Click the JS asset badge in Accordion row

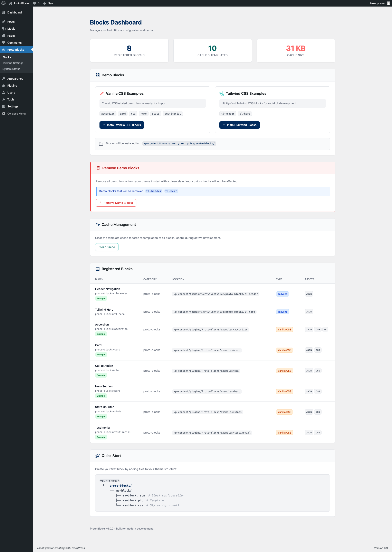(x=325, y=330)
